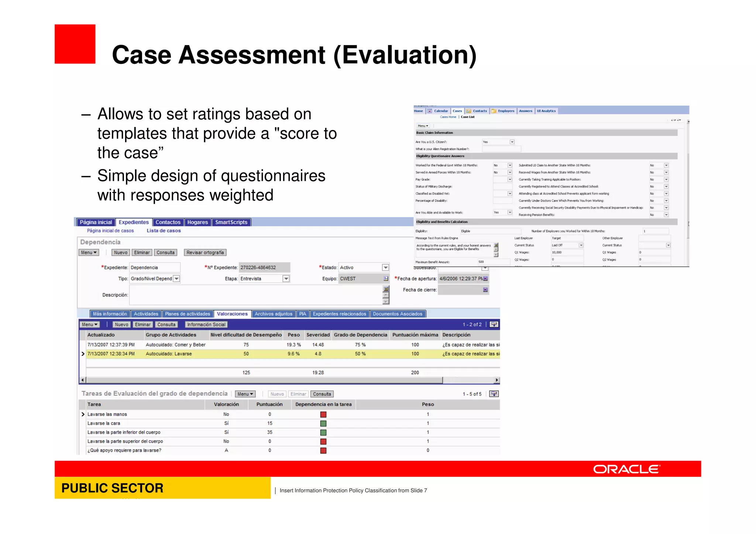Click the right arrow of horizontal scrollbar

[x=497, y=380]
